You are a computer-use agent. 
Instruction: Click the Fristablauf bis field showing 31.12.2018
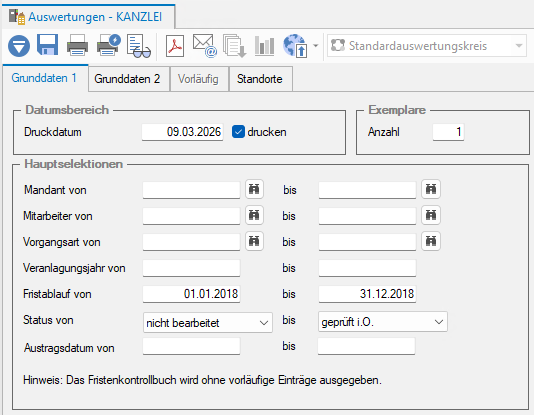tap(367, 294)
